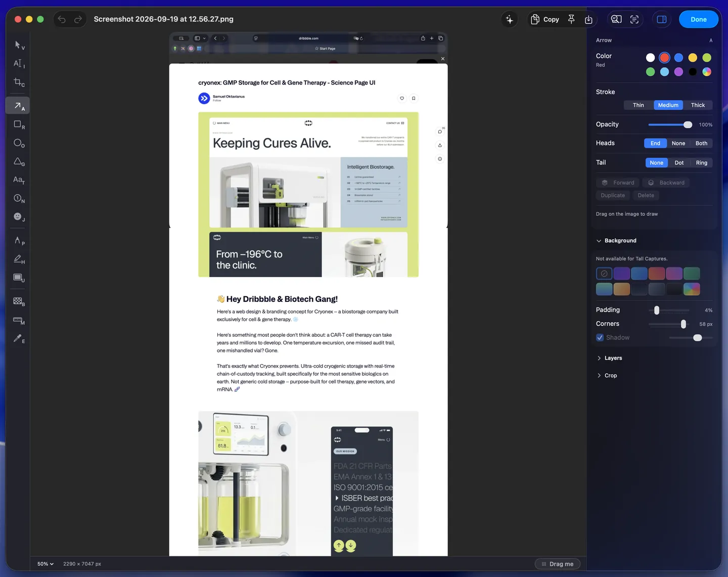Click the Padding slider handle
Viewport: 728px width, 577px height.
[x=657, y=310]
